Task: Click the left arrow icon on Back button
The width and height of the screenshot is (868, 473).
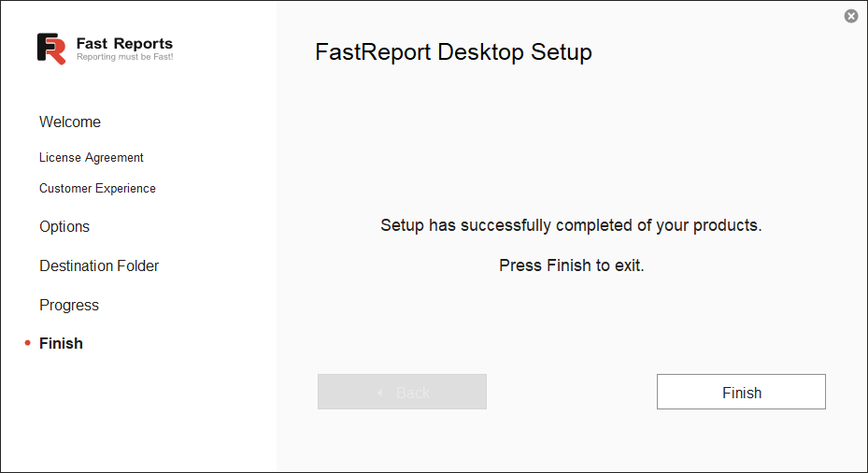Action: [x=380, y=393]
